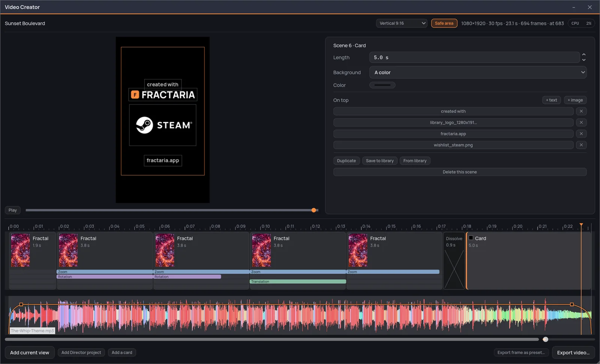
Task: Add a text overlay with +text
Action: [551, 100]
